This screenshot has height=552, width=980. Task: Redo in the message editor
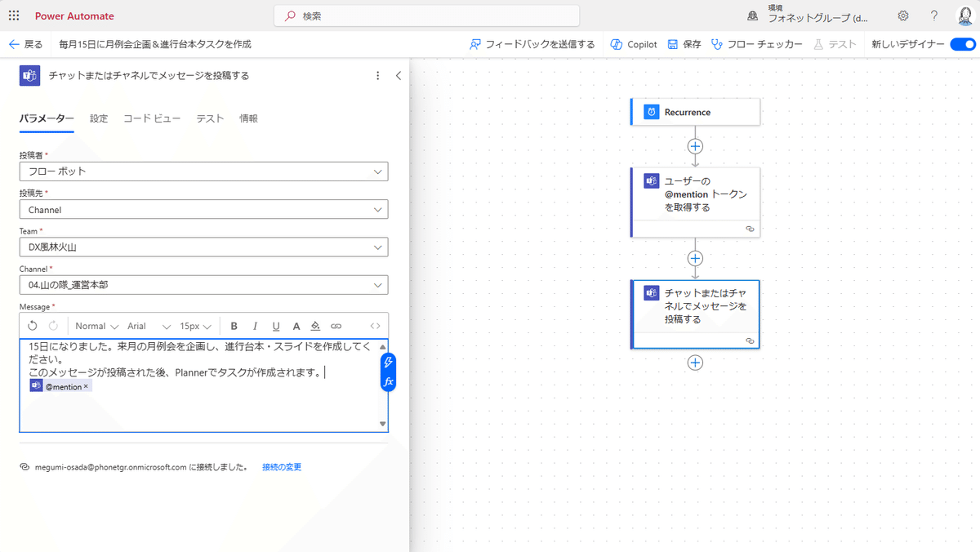[53, 326]
